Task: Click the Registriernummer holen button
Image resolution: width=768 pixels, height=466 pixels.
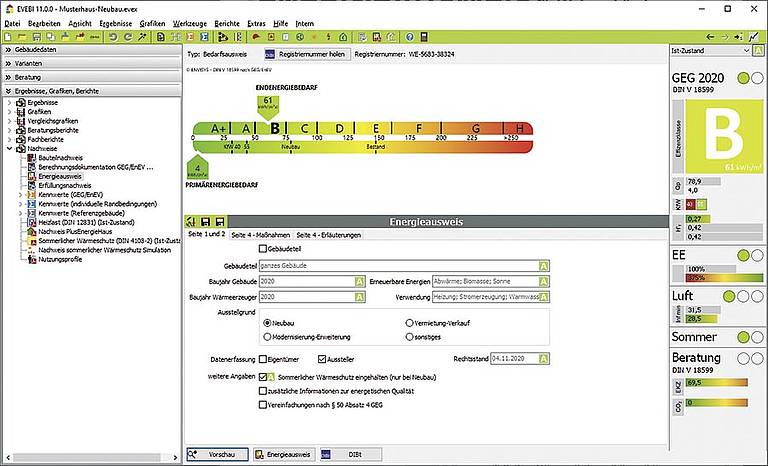Action: point(306,54)
